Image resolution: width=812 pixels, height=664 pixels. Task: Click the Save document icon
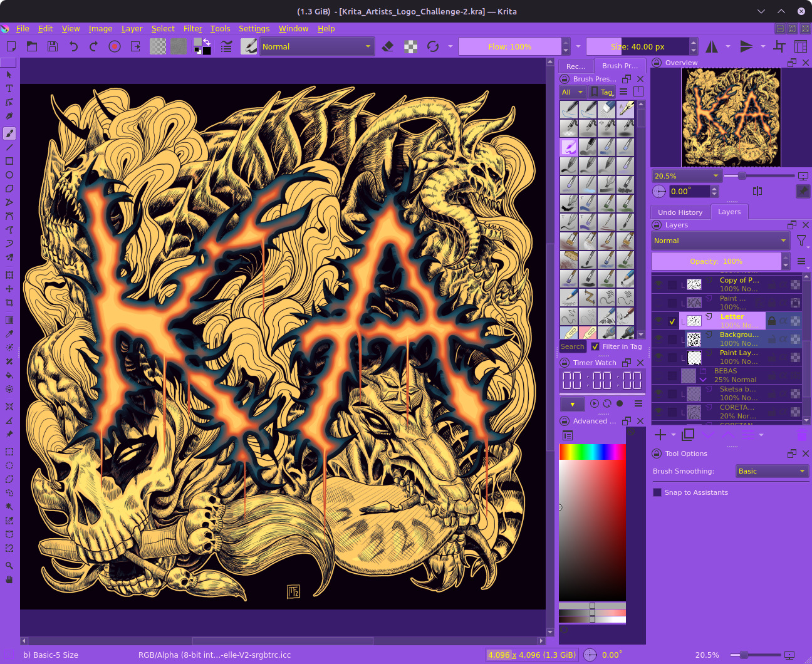click(53, 46)
